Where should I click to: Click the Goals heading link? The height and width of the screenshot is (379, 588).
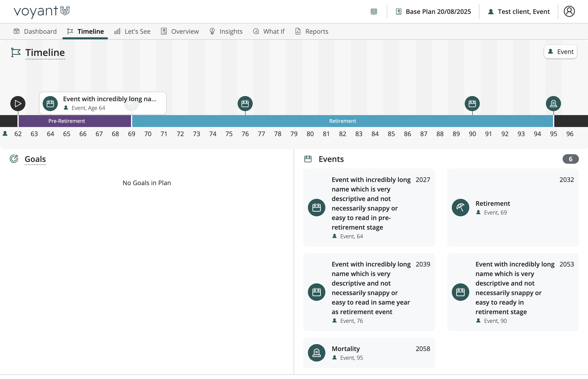pyautogui.click(x=35, y=159)
